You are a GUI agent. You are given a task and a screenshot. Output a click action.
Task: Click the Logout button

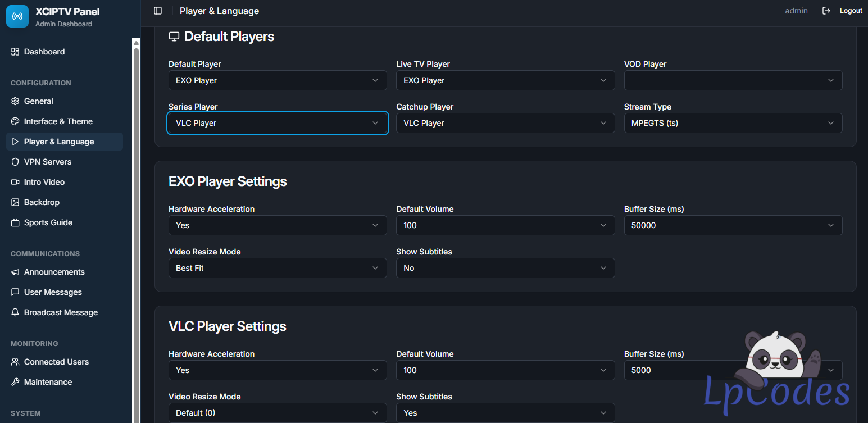pyautogui.click(x=851, y=11)
